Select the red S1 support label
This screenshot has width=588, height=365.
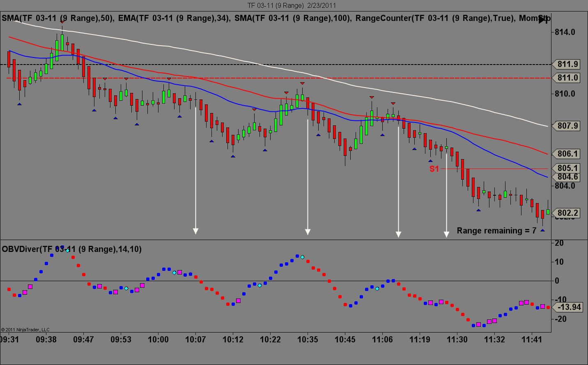(x=434, y=169)
